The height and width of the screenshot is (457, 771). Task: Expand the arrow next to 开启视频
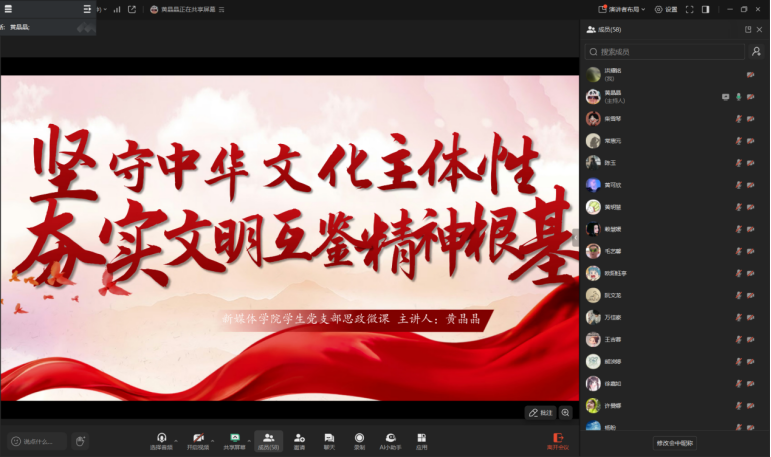[214, 439]
